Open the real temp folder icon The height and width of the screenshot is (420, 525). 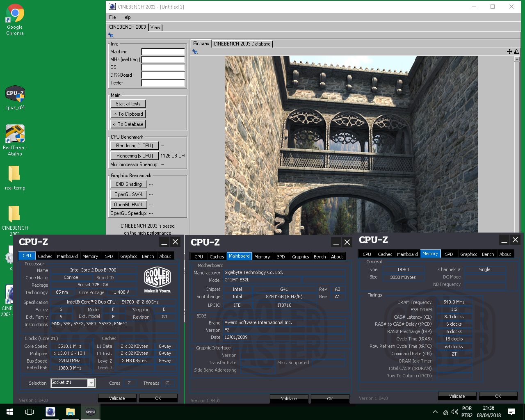tap(15, 178)
